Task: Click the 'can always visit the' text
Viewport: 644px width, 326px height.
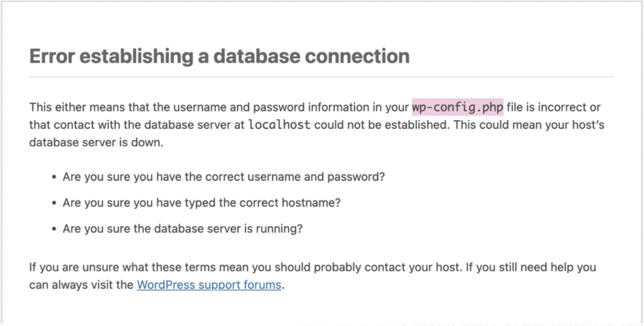Action: tap(81, 285)
